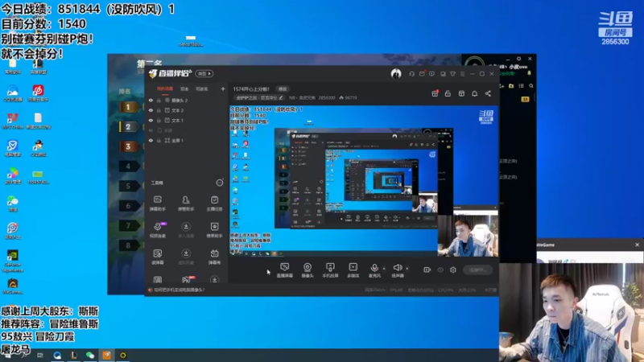Open stream settings gear icon
The height and width of the screenshot is (362, 644).
point(453,269)
